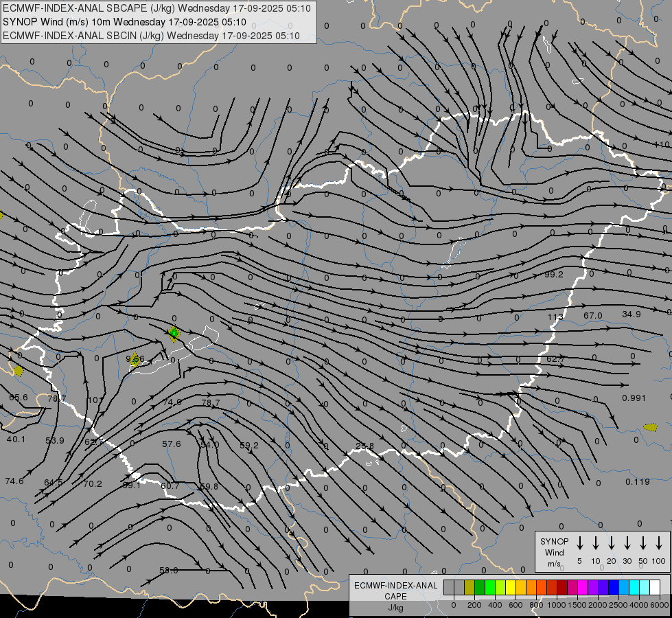This screenshot has height=618, width=672.
Task: Pick the pale cyan CAPE legend swatch
Action: [x=645, y=588]
